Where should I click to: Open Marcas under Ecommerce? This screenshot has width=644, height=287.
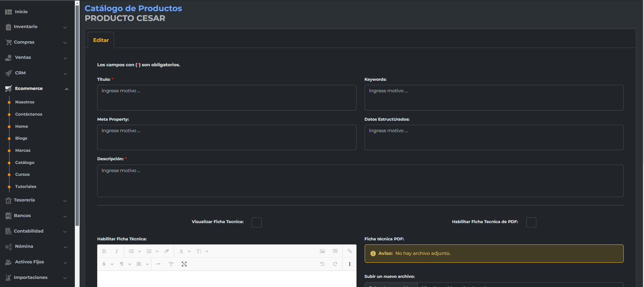(23, 150)
